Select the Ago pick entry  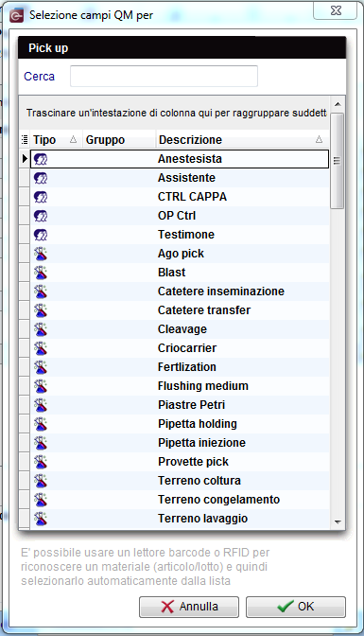pyautogui.click(x=179, y=254)
